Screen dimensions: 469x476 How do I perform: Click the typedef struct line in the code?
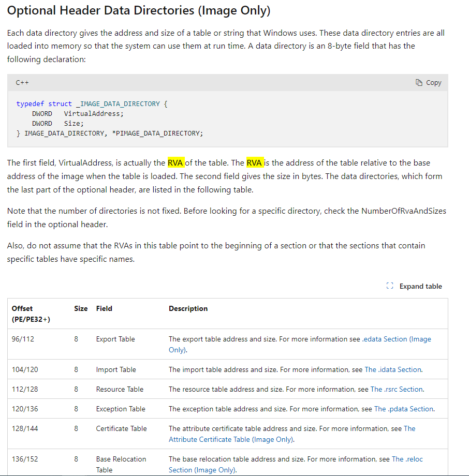(92, 103)
